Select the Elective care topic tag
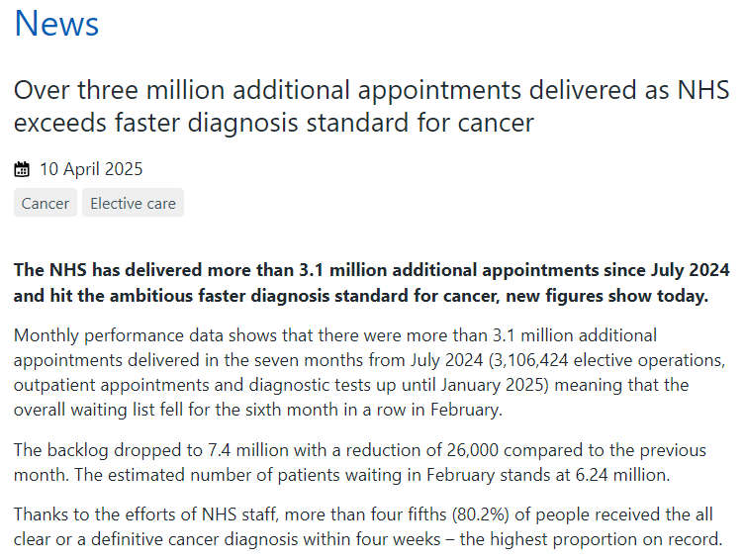The image size is (745, 560). pos(133,203)
